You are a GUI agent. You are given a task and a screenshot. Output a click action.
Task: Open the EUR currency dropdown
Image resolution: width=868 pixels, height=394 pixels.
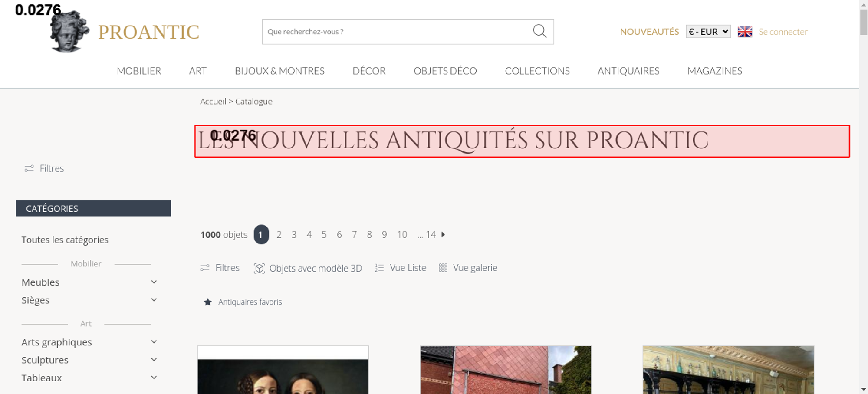coord(708,32)
